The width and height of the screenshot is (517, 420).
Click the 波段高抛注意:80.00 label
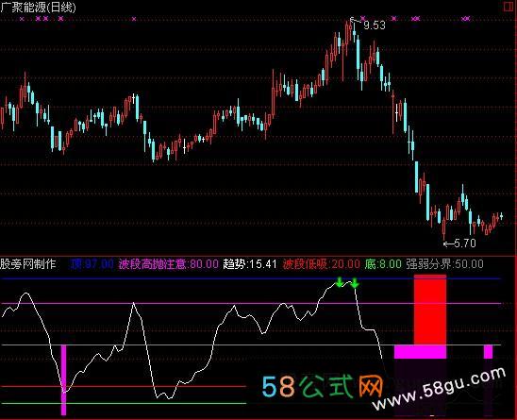tap(169, 264)
